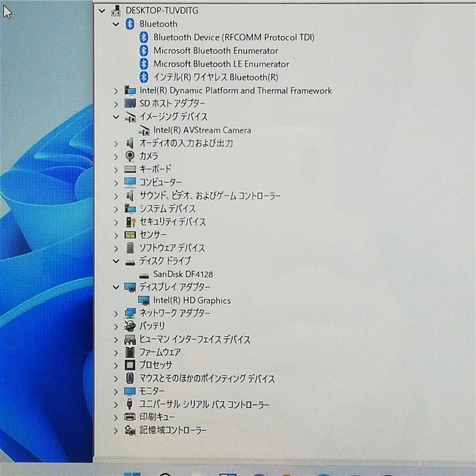Click icon for インテル(R) ワイヤレス Bluetooth(R)
The height and width of the screenshot is (476, 476).
[144, 77]
